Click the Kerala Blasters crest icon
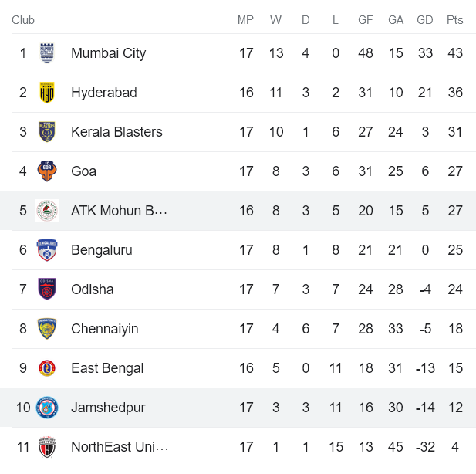 click(47, 132)
